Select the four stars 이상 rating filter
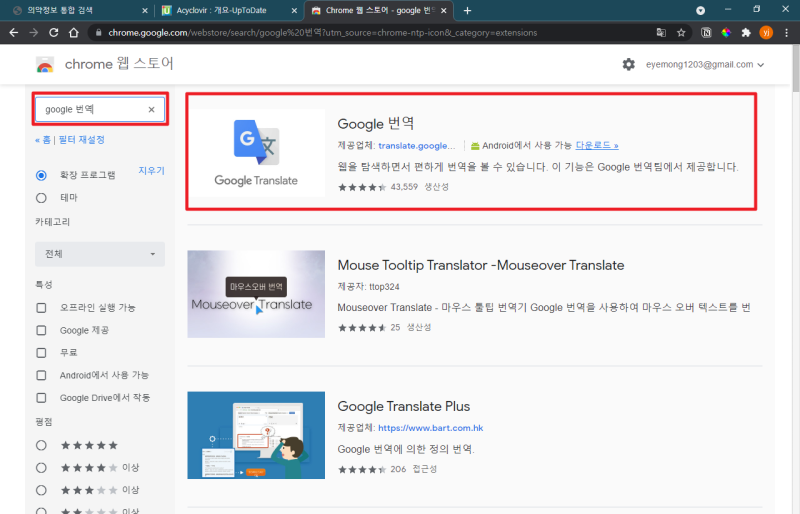 (41, 468)
